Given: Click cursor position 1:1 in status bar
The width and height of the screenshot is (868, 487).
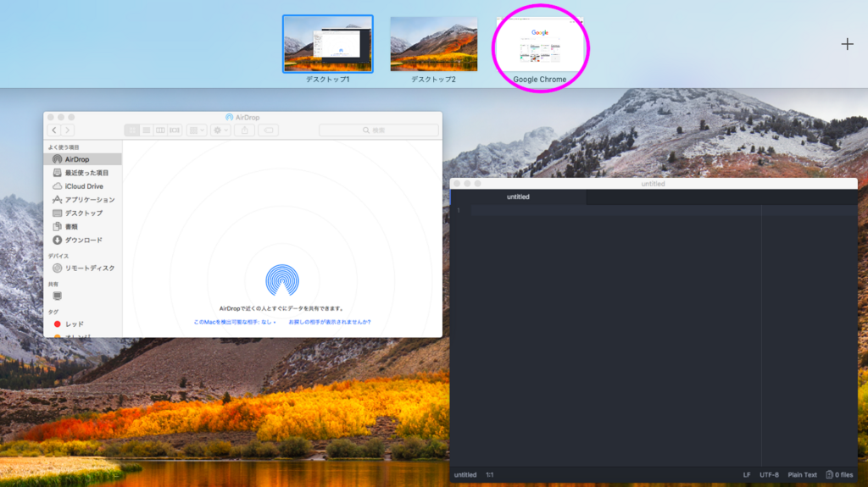Looking at the screenshot, I should click(490, 475).
